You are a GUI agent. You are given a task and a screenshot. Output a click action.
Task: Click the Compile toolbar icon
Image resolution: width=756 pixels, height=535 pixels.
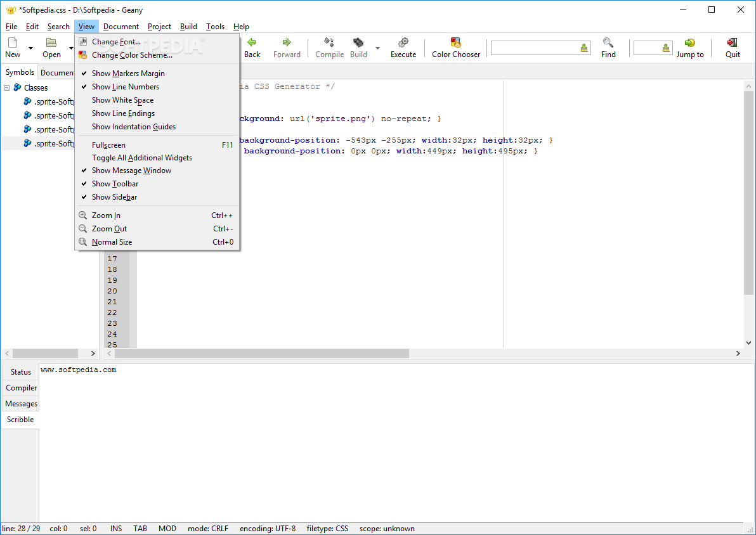coord(329,42)
